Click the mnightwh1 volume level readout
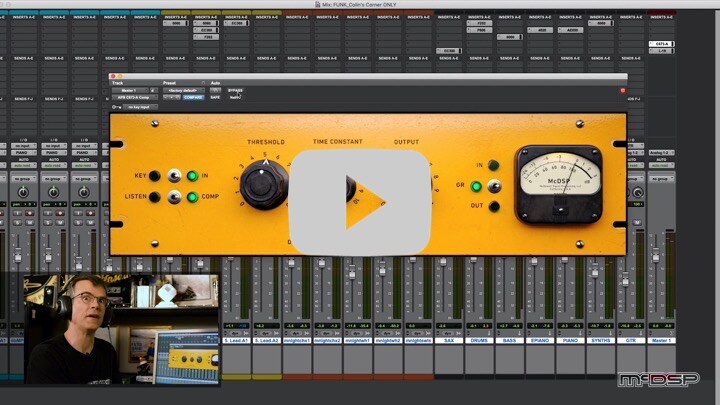Viewport: 720px width, 405px height. click(352, 326)
